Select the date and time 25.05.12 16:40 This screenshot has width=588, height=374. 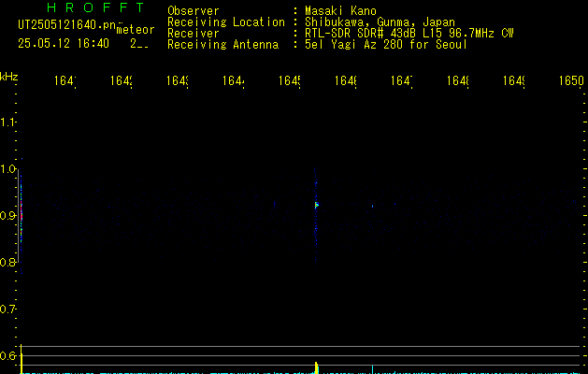click(x=64, y=44)
